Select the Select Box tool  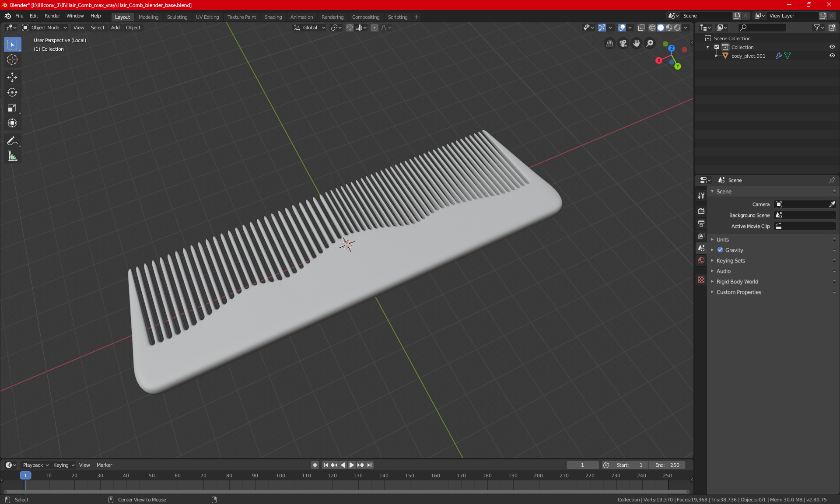click(12, 44)
